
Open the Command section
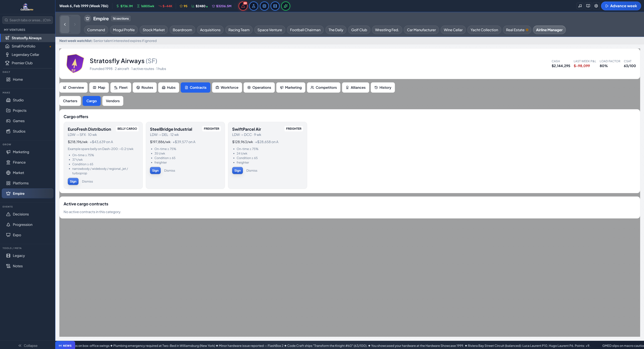96,30
